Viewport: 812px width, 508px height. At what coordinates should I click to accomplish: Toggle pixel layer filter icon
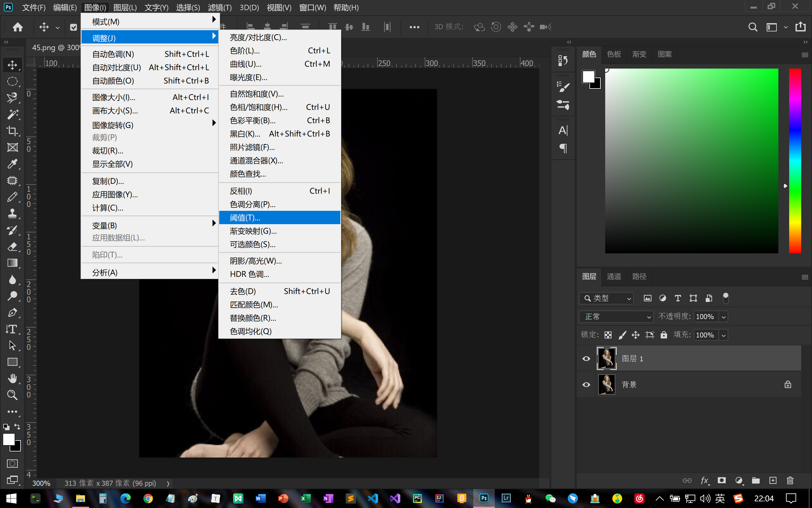[x=648, y=298]
